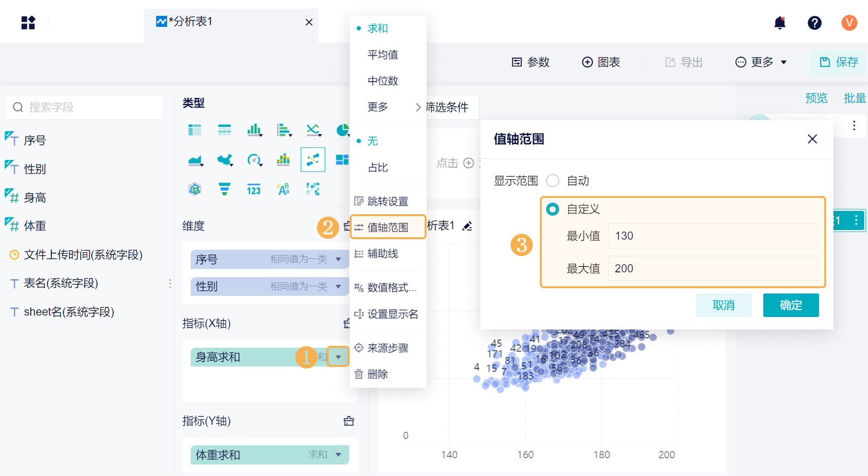Select the scatter plot chart type
This screenshot has height=476, width=868.
[313, 160]
